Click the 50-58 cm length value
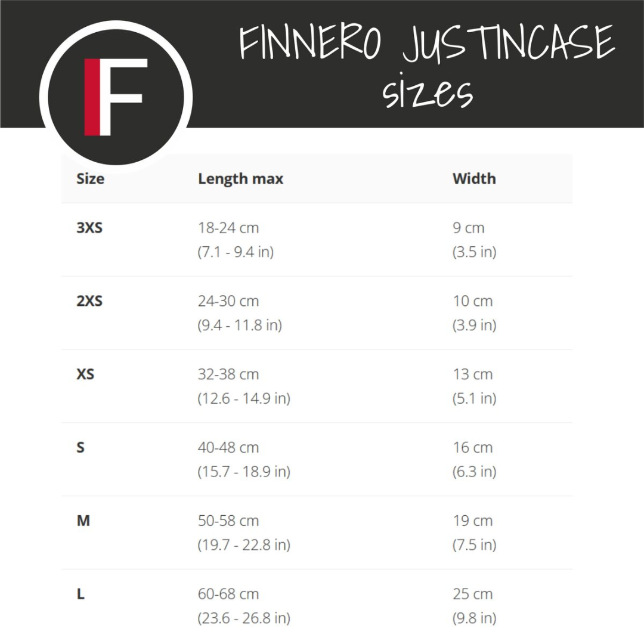Viewport: 644px width, 644px height. [x=228, y=521]
